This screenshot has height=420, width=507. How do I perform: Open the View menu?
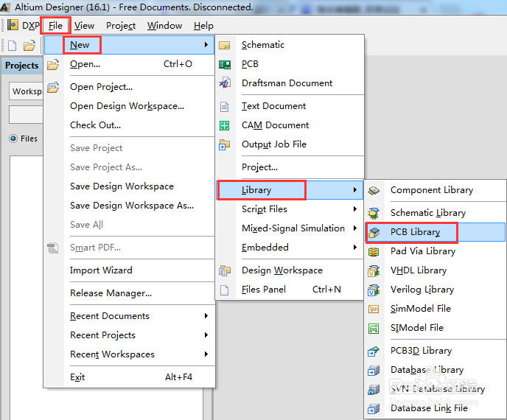(84, 26)
